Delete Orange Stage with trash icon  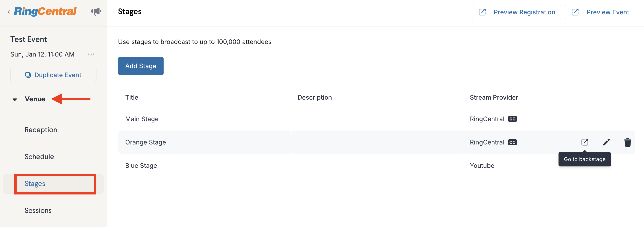tap(627, 142)
